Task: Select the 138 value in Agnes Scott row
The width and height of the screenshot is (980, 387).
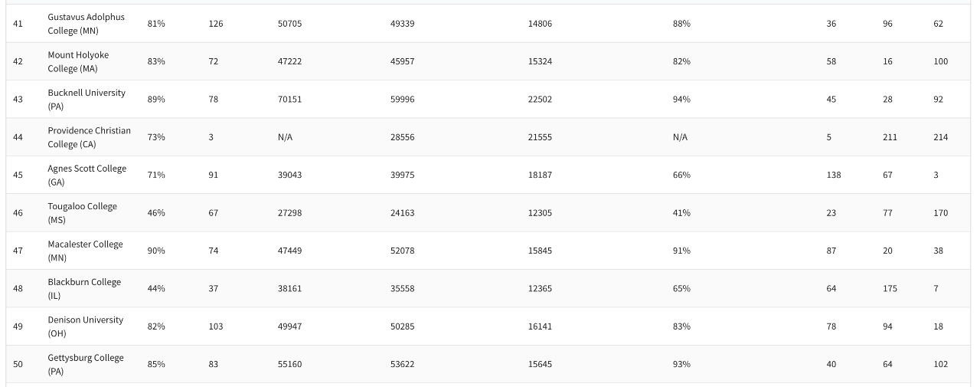Action: pos(833,175)
